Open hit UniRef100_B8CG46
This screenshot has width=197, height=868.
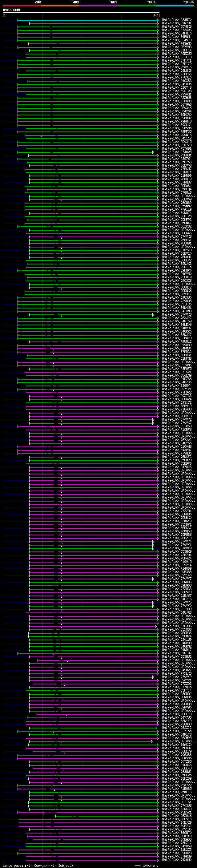[177, 233]
